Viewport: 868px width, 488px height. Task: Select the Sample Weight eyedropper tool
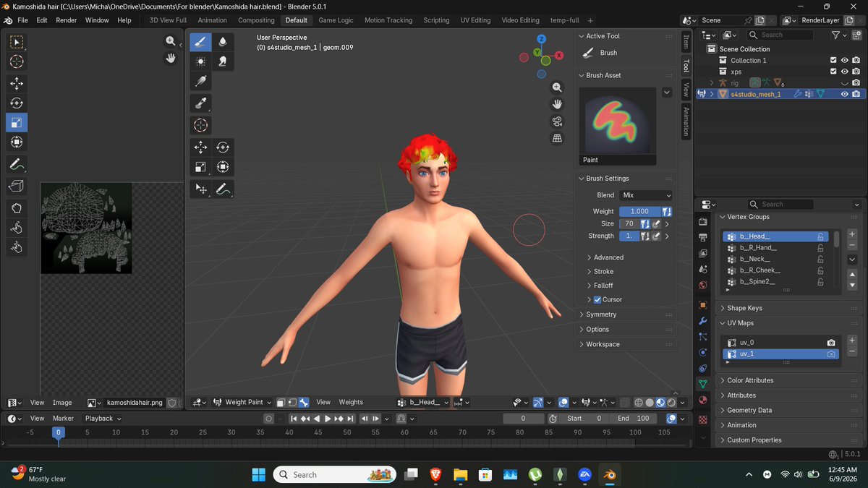(x=200, y=103)
